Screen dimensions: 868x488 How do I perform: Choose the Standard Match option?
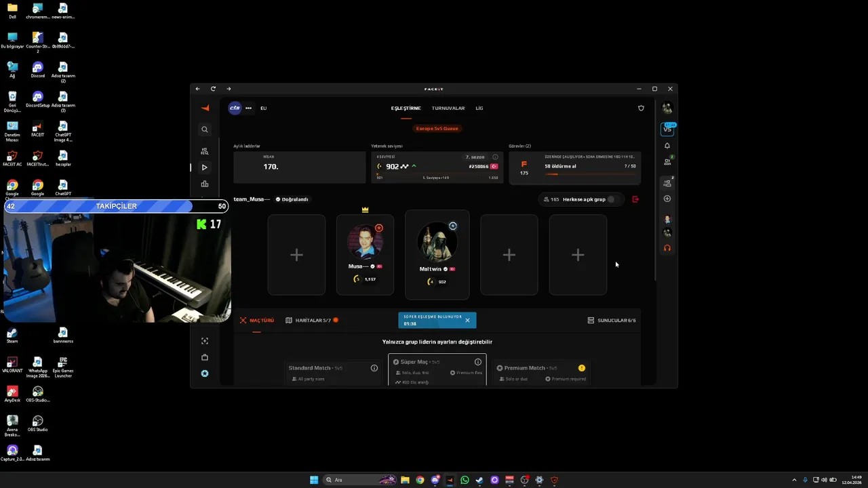point(333,372)
